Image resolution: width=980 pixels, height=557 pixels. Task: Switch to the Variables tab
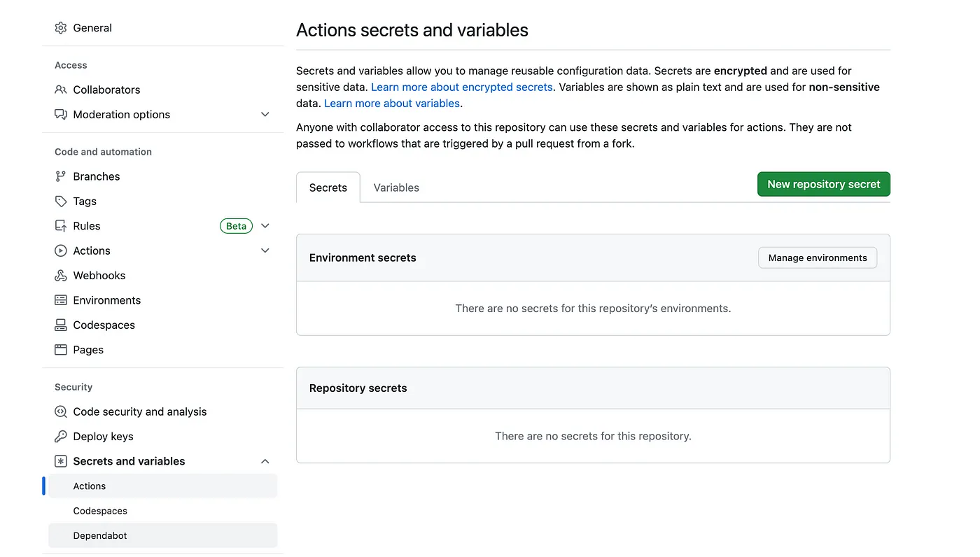coord(395,187)
